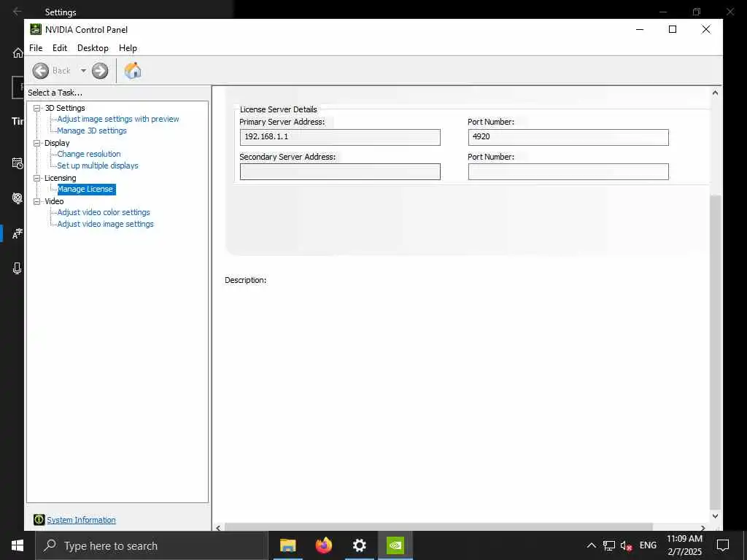Viewport: 747px width, 560px height.
Task: Click the Display category label
Action: [57, 143]
